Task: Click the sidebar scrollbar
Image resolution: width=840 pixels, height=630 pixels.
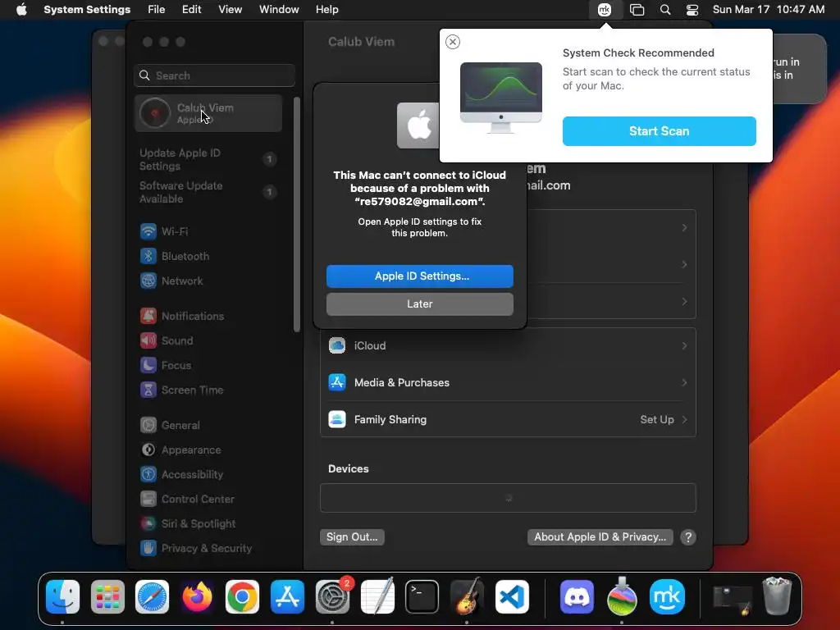Action: coord(297,214)
